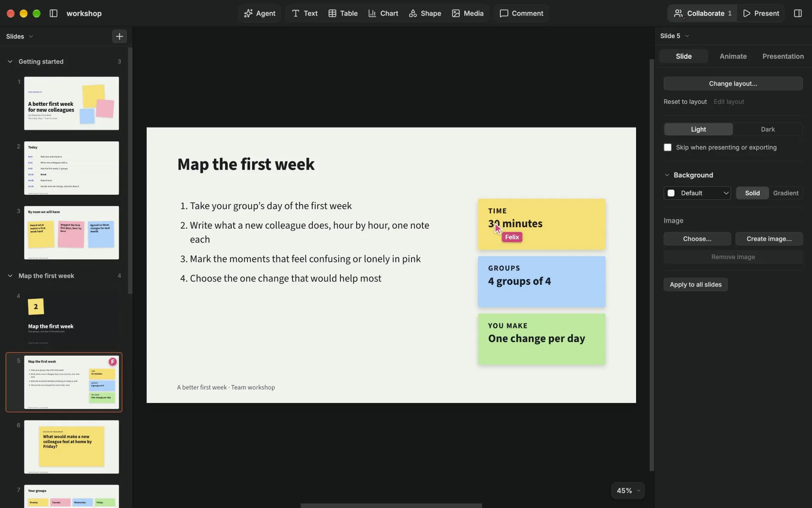Viewport: 812px width, 508px height.
Task: Open the Shape tool
Action: [425, 13]
